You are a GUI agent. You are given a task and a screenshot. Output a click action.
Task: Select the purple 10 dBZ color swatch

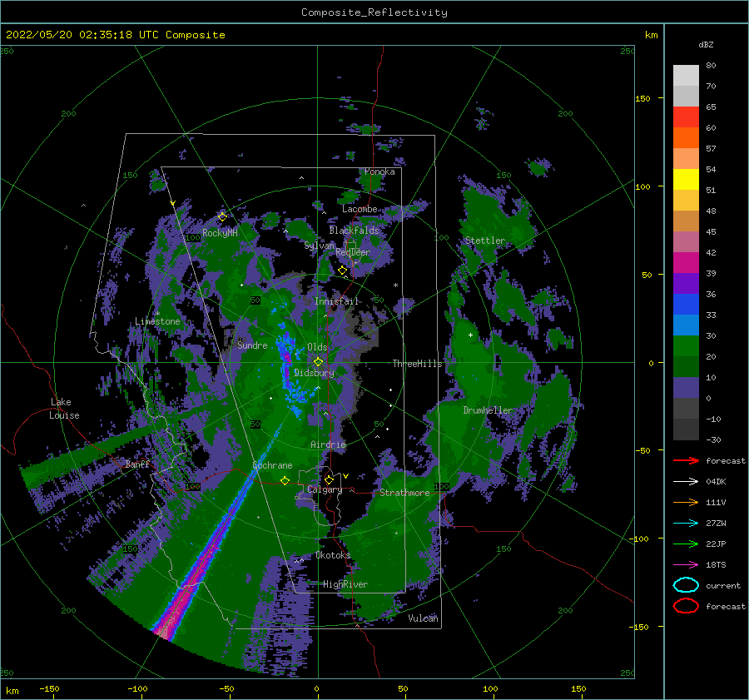click(686, 388)
